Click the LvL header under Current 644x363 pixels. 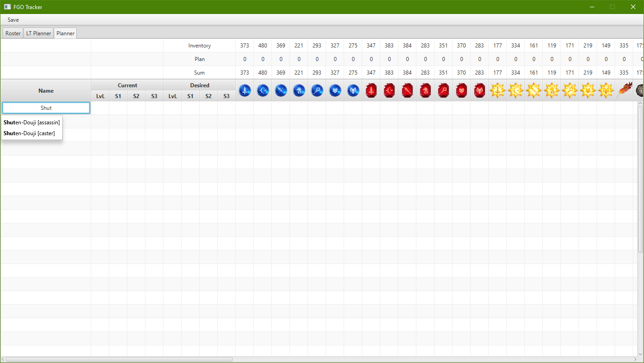pyautogui.click(x=100, y=96)
